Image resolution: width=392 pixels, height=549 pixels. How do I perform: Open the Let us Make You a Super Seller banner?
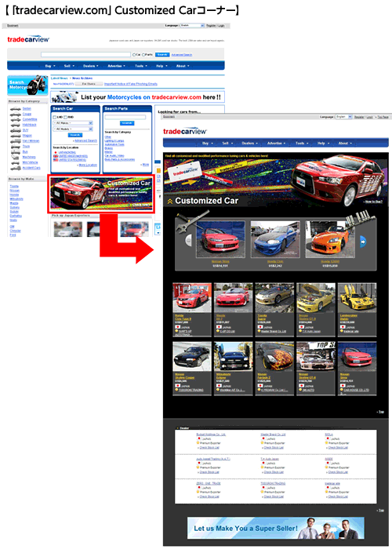[276, 528]
